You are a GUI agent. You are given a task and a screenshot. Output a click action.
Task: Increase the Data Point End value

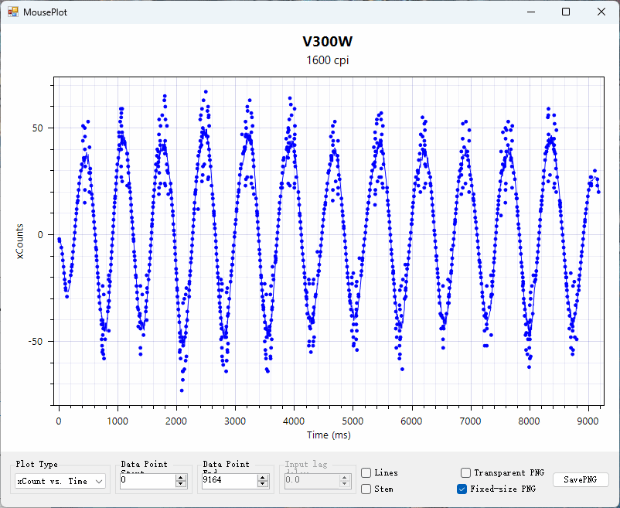(263, 478)
